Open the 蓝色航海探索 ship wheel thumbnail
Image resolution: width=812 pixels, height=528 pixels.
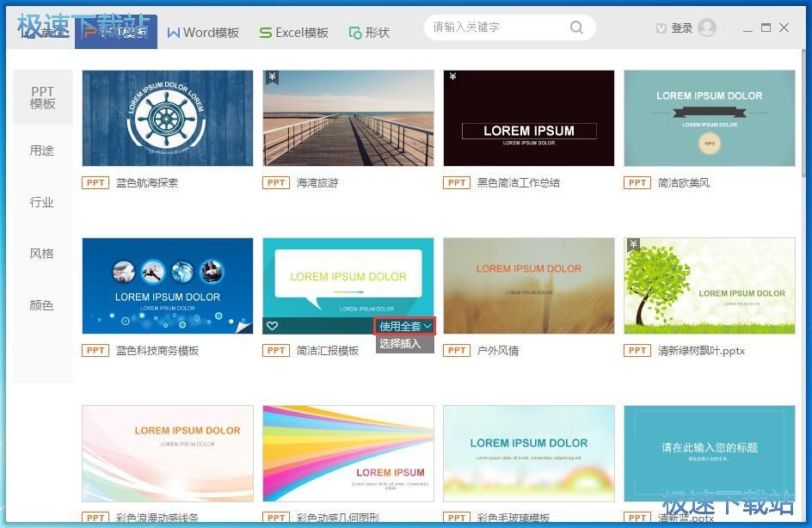click(168, 118)
